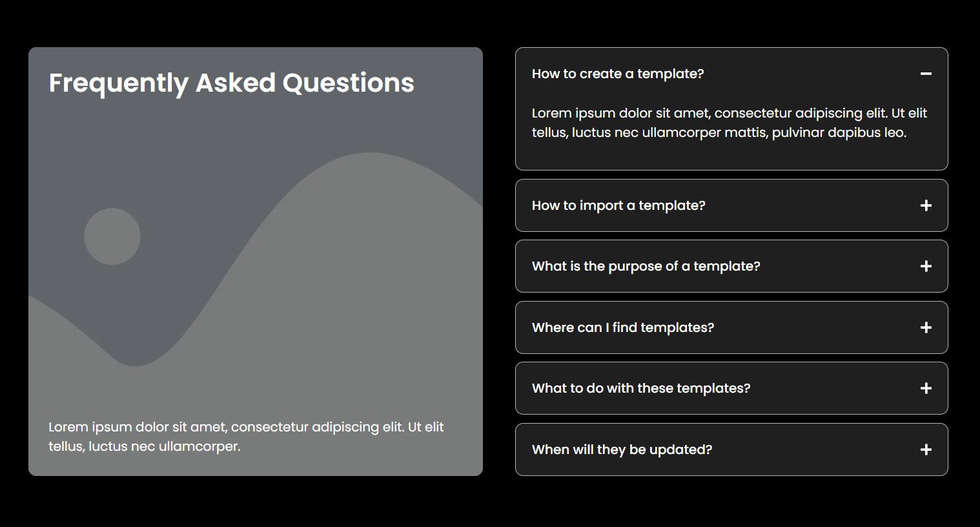Collapse the minus icon on first FAQ
Screen dimensions: 980x527
[926, 74]
